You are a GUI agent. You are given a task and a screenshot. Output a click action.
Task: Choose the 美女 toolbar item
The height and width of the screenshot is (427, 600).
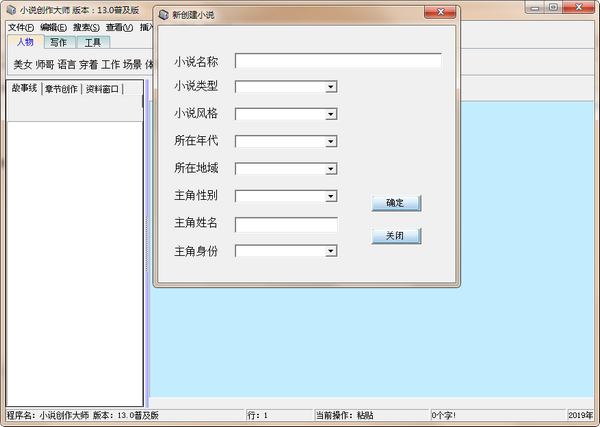[23, 64]
